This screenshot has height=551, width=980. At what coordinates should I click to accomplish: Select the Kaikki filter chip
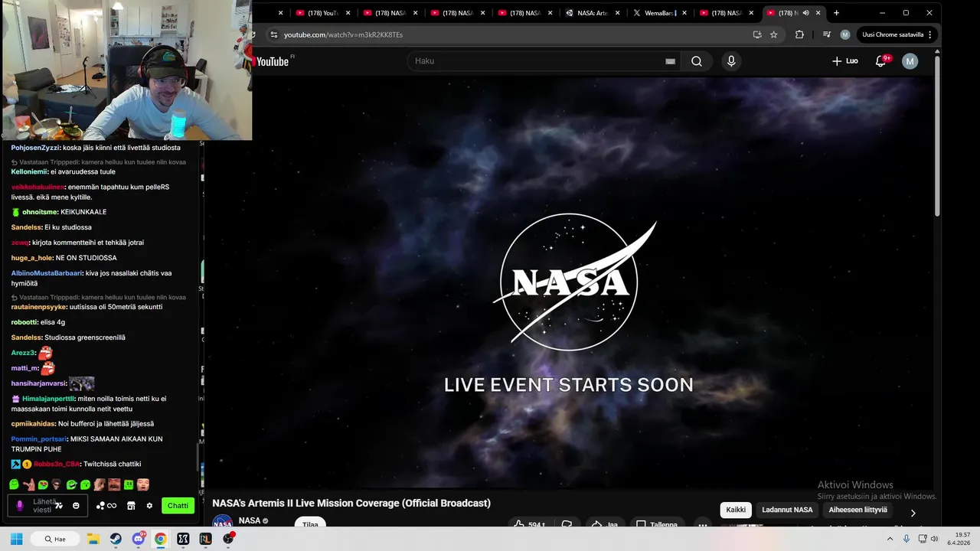click(736, 510)
